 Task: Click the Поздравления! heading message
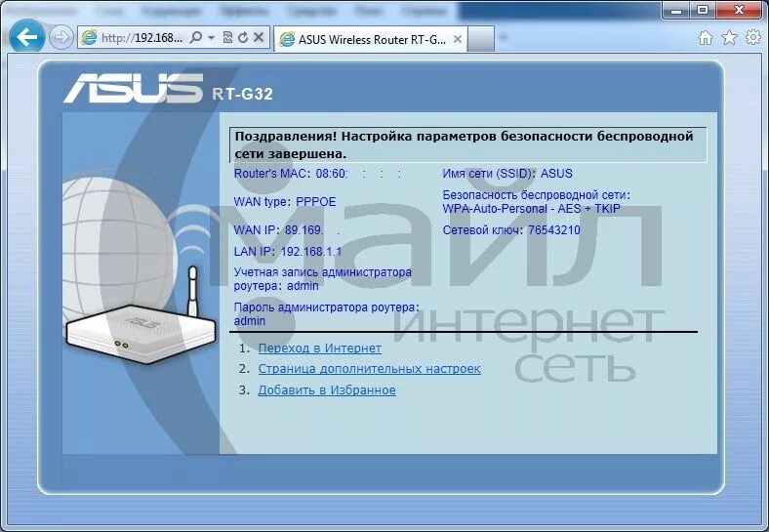tap(468, 144)
